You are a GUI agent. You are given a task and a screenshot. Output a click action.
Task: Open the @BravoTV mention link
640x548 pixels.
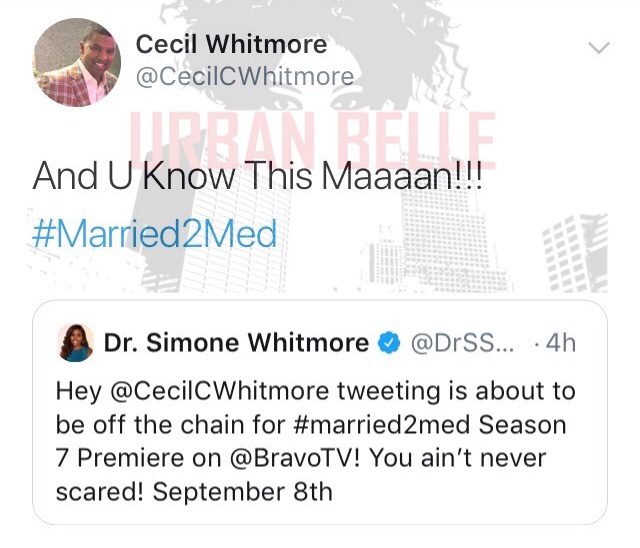[x=296, y=458]
